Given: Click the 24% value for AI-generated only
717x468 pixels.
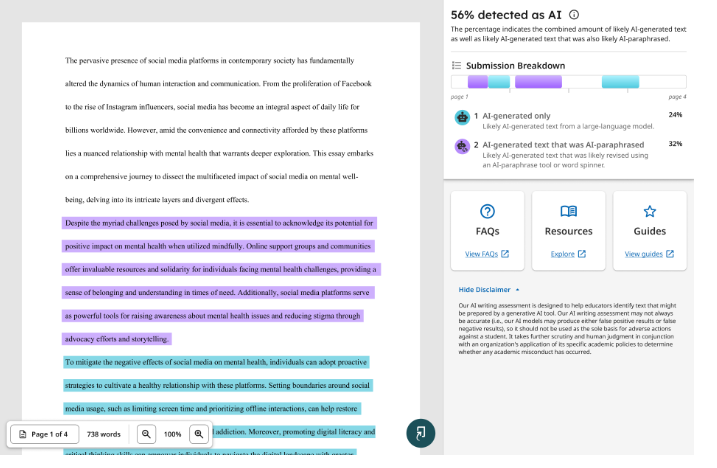Looking at the screenshot, I should pyautogui.click(x=675, y=115).
